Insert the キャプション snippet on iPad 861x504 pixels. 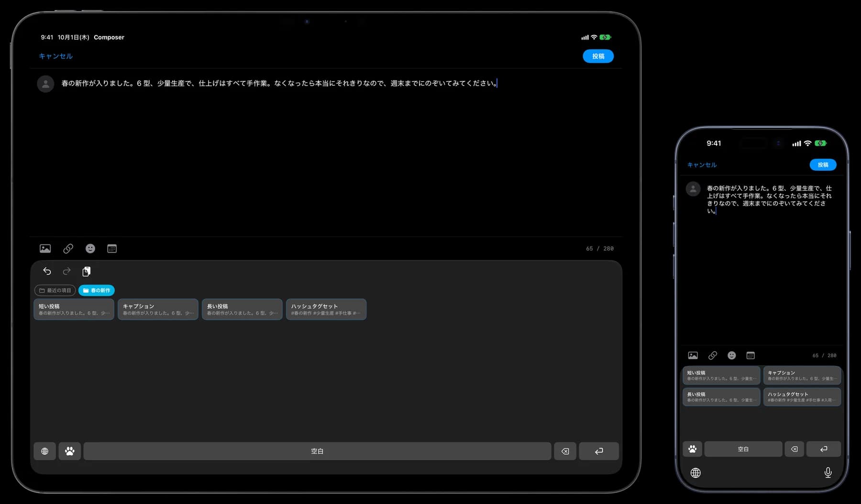158,309
